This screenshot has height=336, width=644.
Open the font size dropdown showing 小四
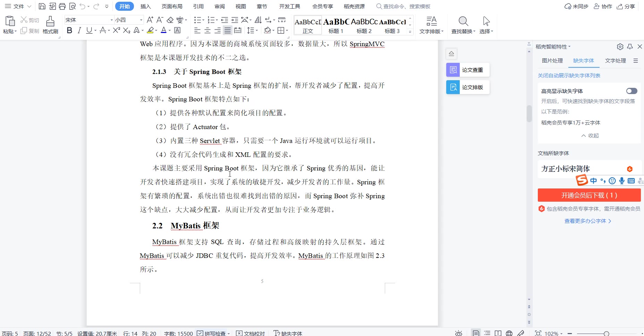click(141, 20)
